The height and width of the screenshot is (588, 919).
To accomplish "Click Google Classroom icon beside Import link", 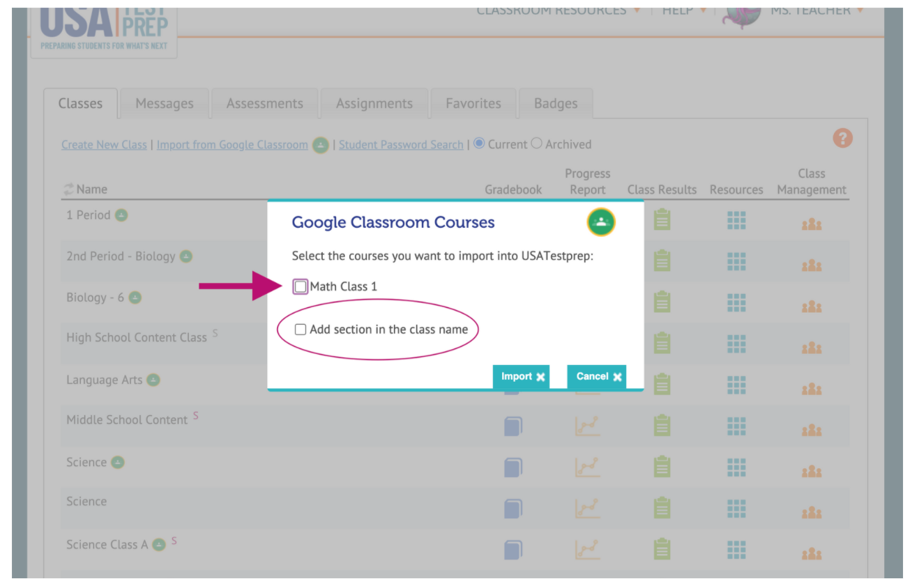I will 320,145.
